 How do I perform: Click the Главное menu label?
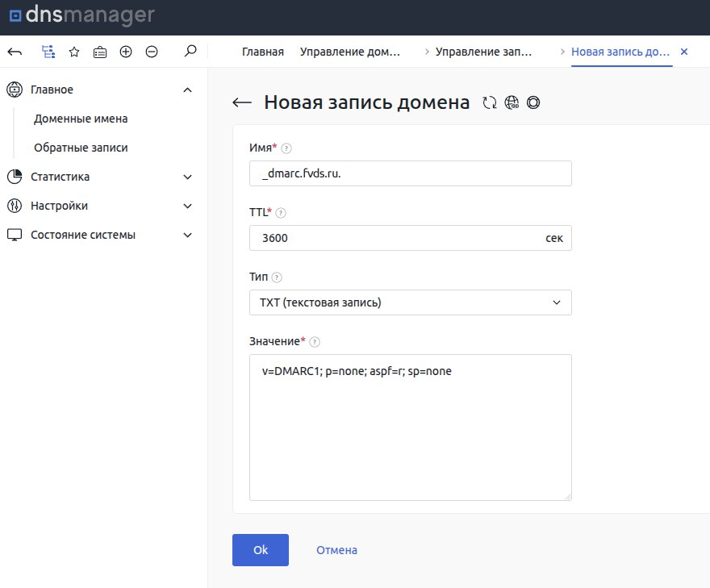(52, 90)
